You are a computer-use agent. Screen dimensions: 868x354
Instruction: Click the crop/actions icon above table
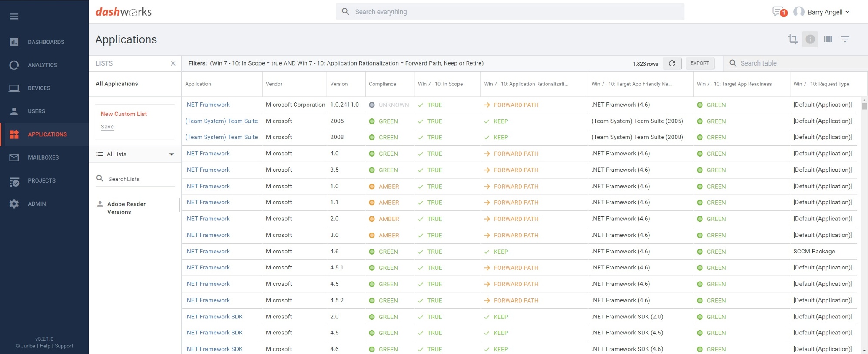[792, 39]
